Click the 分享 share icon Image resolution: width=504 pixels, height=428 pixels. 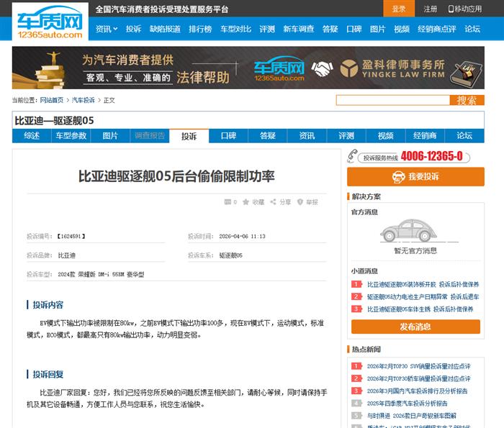[274, 202]
